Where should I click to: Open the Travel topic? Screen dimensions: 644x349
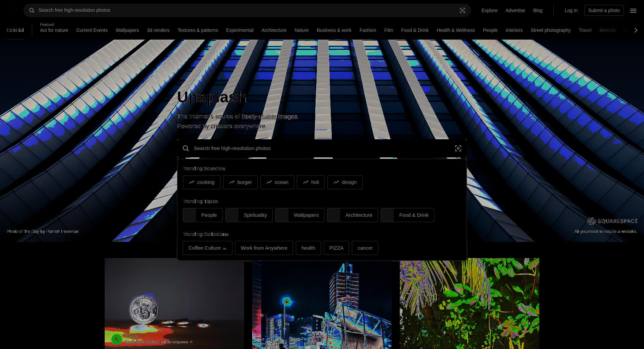(x=585, y=30)
